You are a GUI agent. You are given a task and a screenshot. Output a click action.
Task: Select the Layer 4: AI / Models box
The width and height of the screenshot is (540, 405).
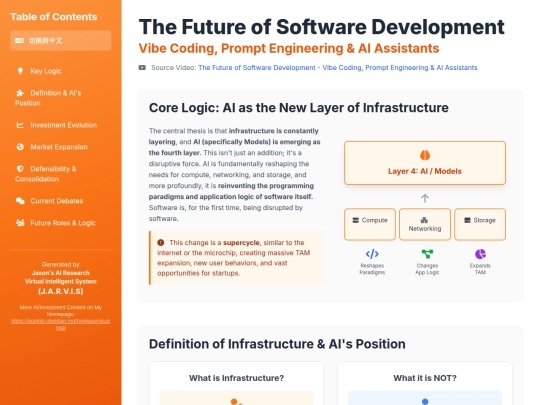click(x=425, y=163)
